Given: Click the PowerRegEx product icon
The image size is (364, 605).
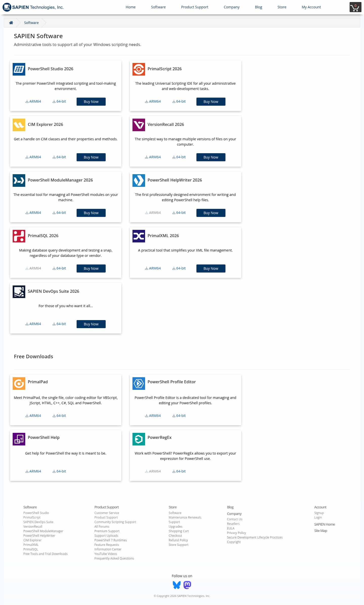Looking at the screenshot, I should pos(139,439).
